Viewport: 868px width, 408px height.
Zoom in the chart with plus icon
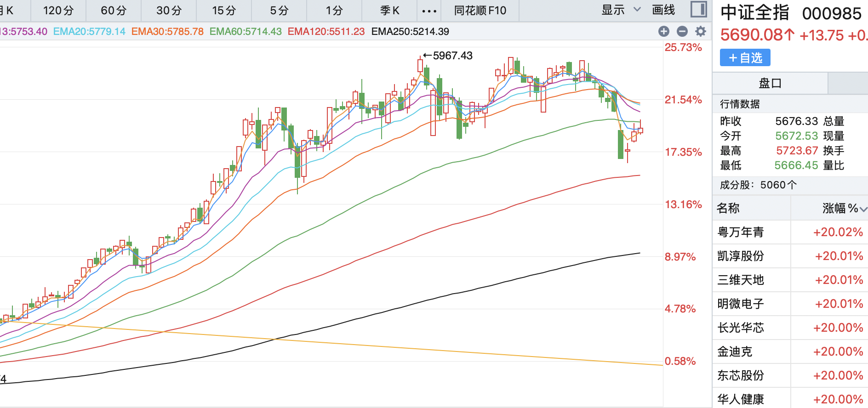[x=663, y=31]
